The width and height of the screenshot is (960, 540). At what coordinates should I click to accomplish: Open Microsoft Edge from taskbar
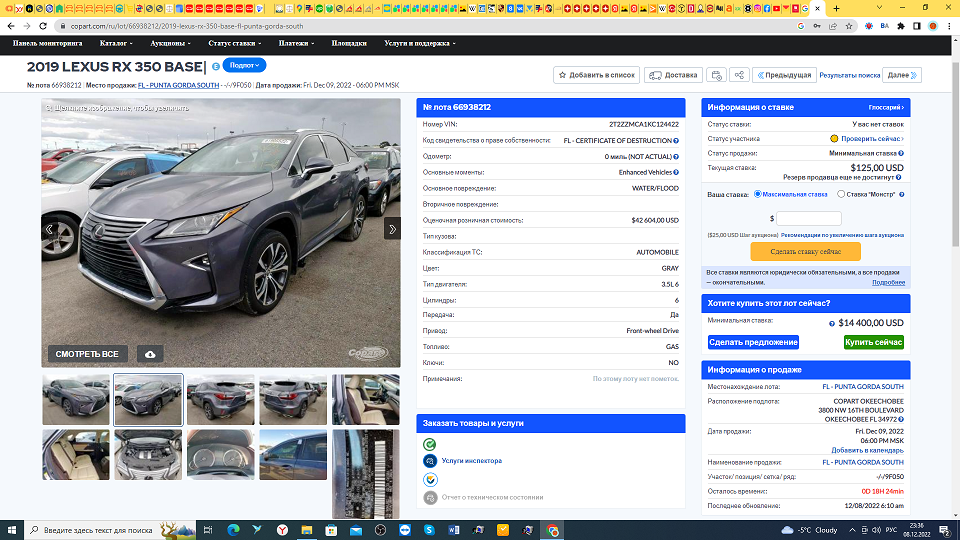pyautogui.click(x=233, y=530)
